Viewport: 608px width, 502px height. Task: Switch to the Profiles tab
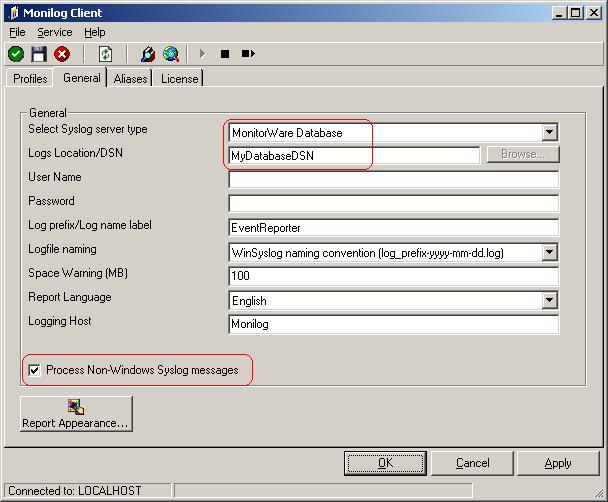30,79
